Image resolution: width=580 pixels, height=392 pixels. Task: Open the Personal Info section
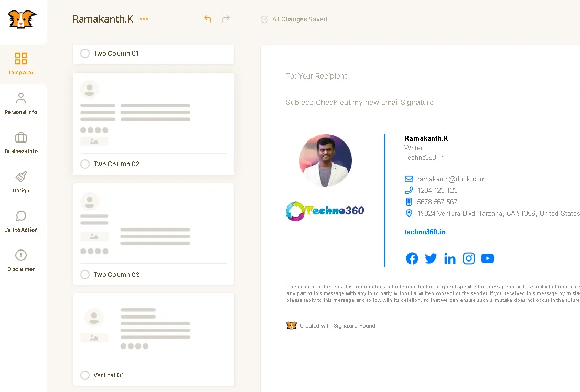21,103
